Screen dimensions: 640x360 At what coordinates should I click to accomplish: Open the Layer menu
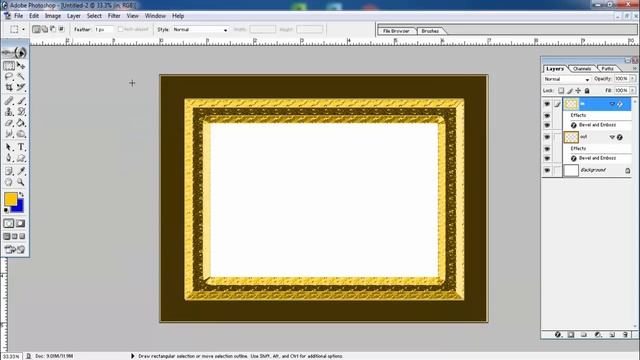point(74,16)
